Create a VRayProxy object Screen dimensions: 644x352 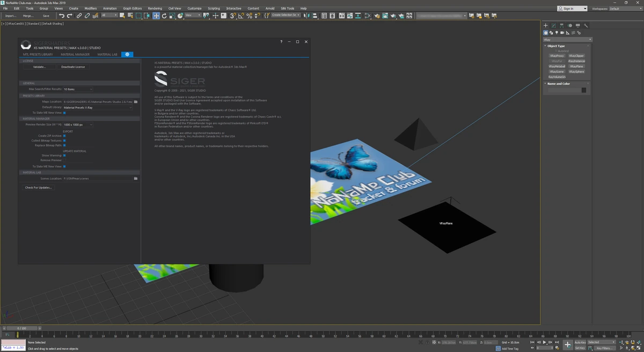557,56
